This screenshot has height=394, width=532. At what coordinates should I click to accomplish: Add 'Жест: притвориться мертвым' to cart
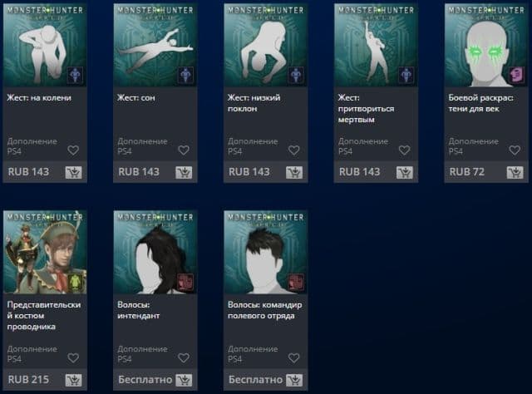pyautogui.click(x=405, y=172)
